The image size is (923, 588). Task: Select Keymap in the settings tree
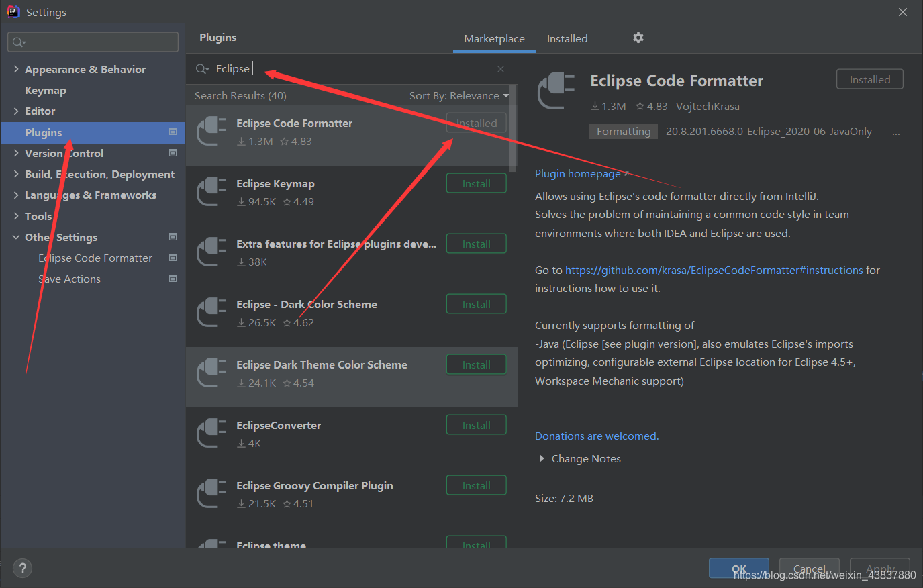point(46,90)
